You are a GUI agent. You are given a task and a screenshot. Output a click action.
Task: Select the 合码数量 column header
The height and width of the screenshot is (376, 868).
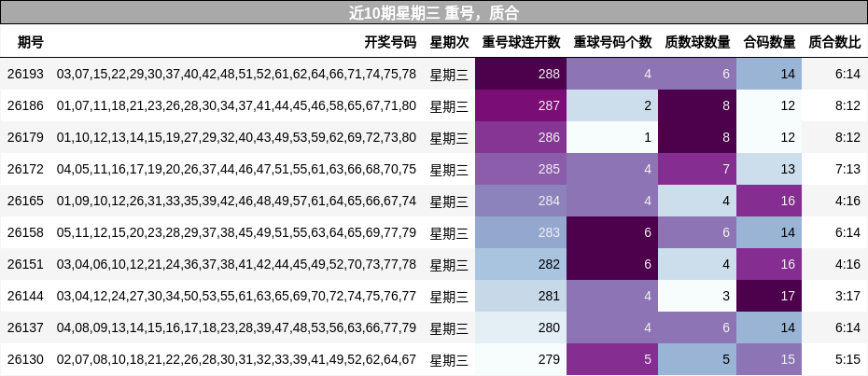coord(769,42)
